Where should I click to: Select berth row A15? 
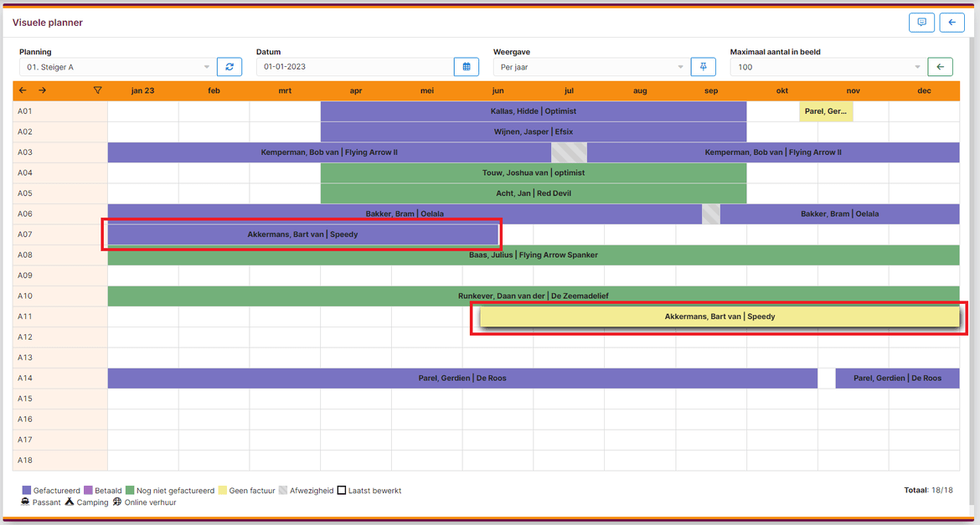point(60,399)
